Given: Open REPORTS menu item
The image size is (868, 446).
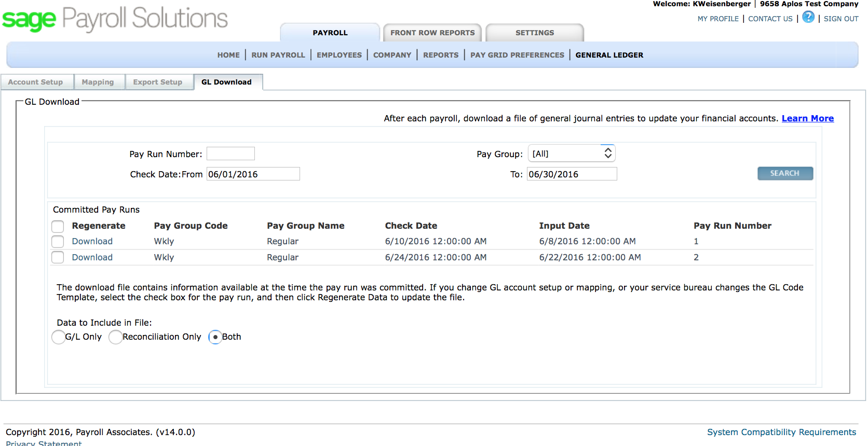Looking at the screenshot, I should (x=441, y=55).
